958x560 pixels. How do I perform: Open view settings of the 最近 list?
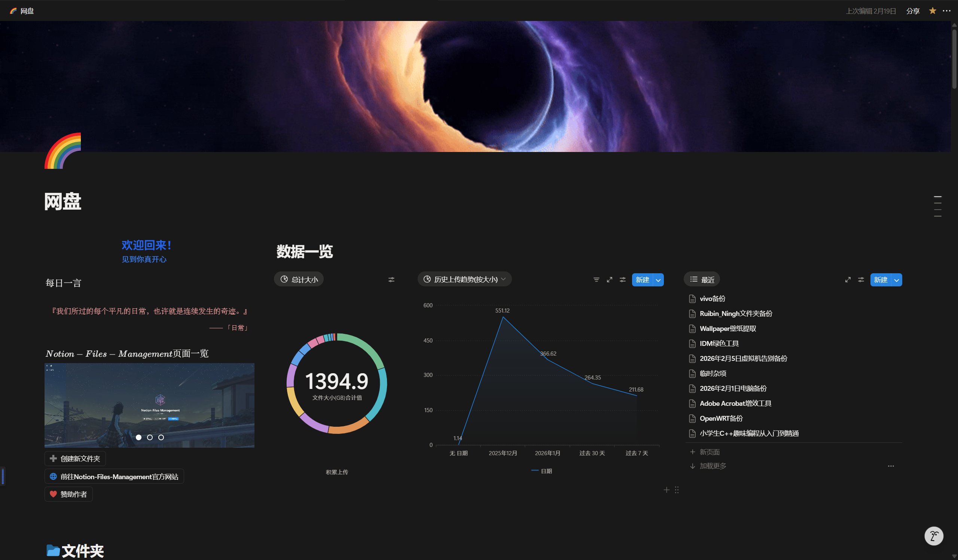(x=861, y=280)
